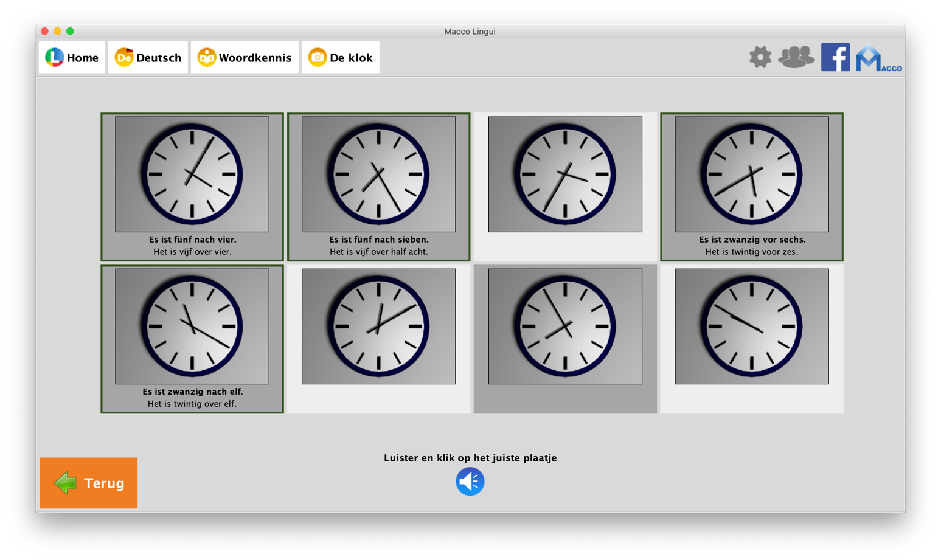Click the green arrow on Terug button
The image size is (941, 560).
65,483
